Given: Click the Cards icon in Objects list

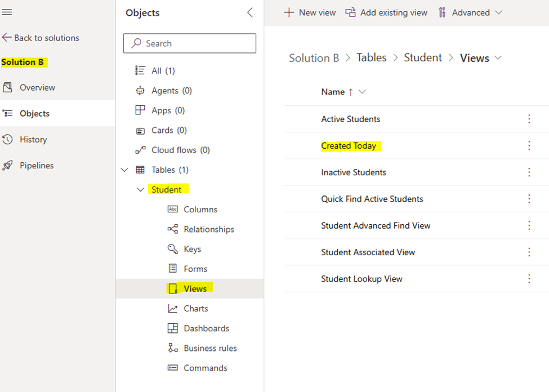Looking at the screenshot, I should click(x=140, y=131).
